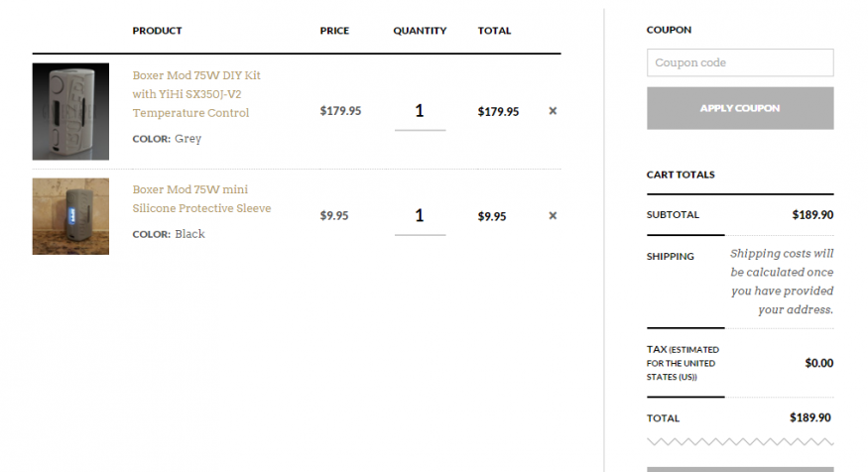
Task: Open the silicone sleeve product thumbnail
Action: click(x=70, y=216)
